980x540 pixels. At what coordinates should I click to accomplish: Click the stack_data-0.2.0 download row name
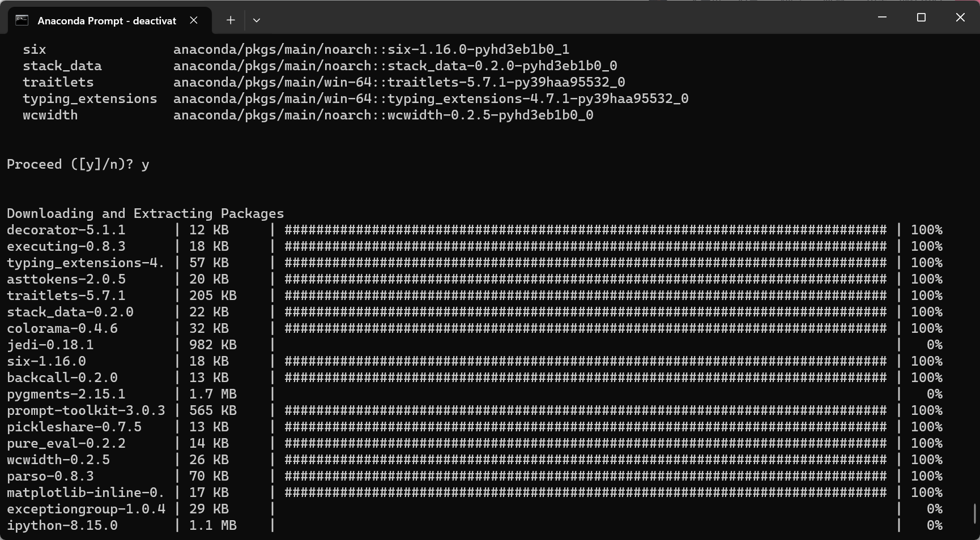tap(70, 312)
